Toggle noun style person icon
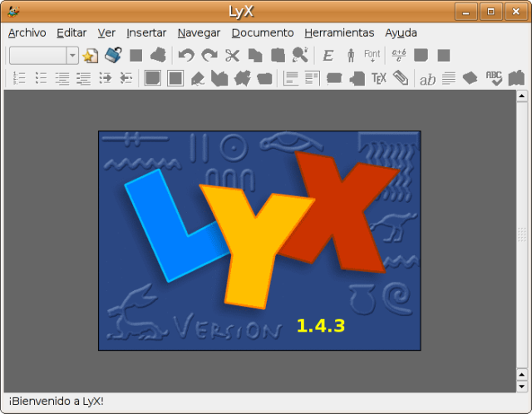The image size is (532, 414). click(x=350, y=56)
